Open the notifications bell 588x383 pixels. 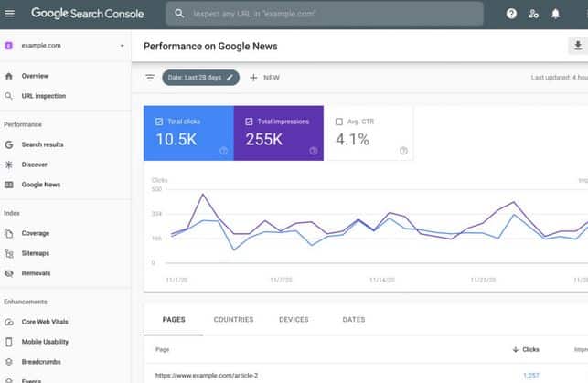[555, 14]
